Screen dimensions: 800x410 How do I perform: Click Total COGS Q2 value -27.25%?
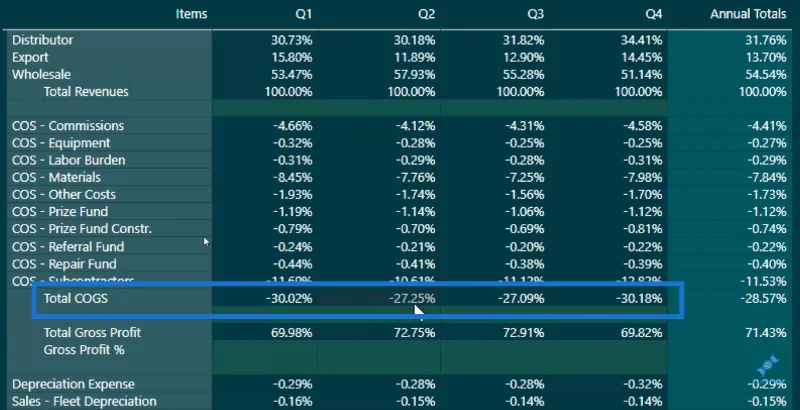click(412, 298)
